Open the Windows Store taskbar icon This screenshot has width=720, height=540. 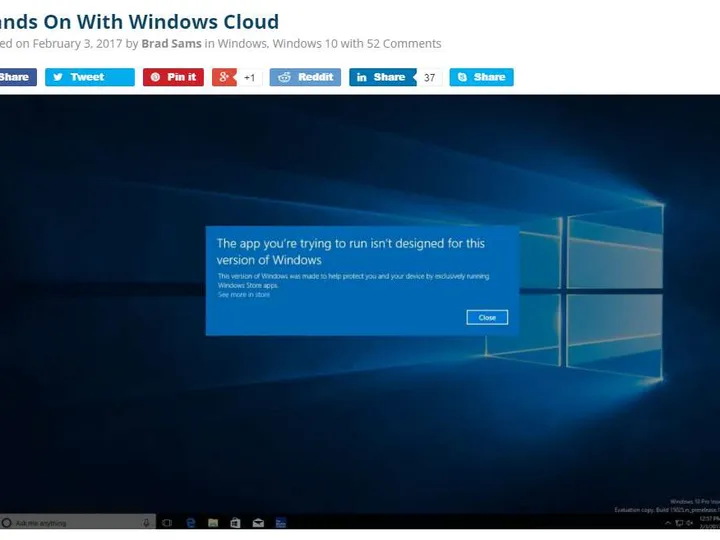click(235, 523)
